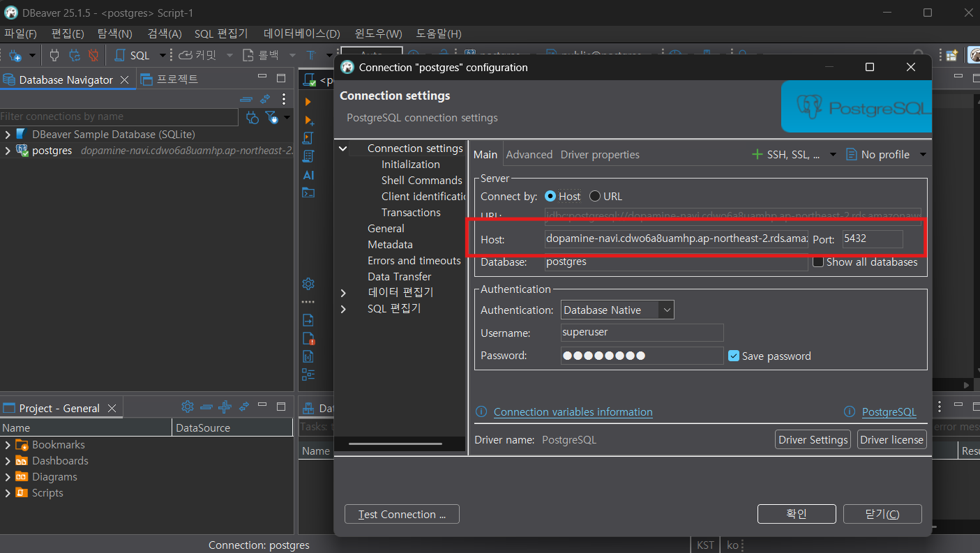This screenshot has height=553, width=980.
Task: Open the PostgreSQL link
Action: click(889, 412)
